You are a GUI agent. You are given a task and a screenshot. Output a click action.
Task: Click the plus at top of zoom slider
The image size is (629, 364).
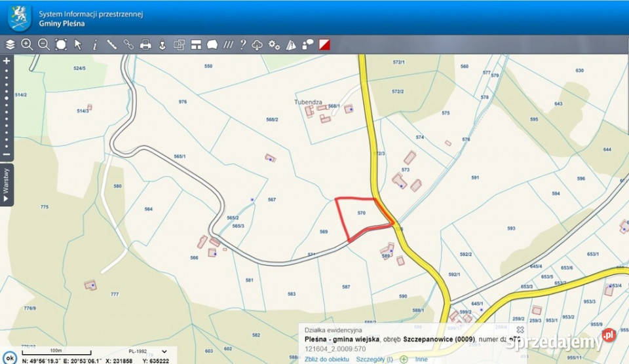[x=7, y=61]
